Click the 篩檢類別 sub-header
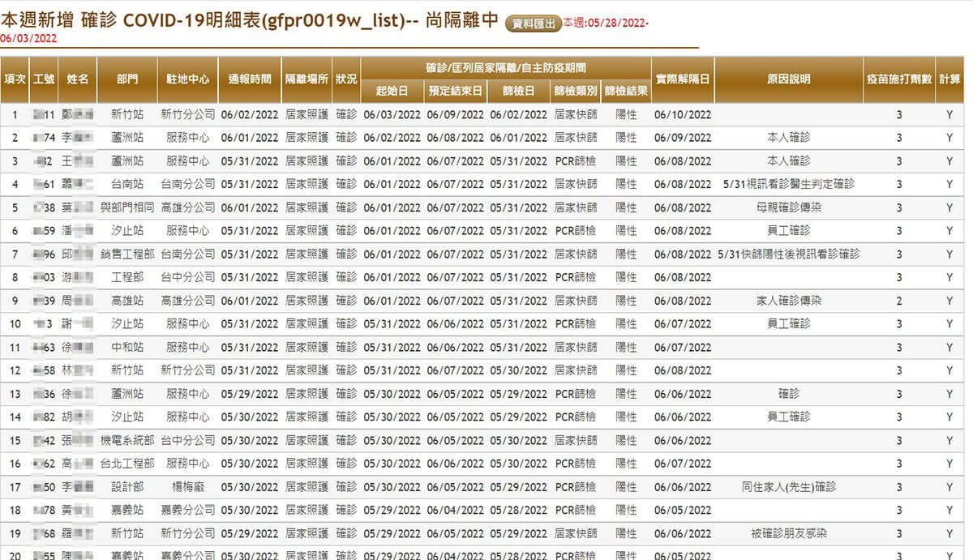Viewport: 973px width, 560px height. 575,91
